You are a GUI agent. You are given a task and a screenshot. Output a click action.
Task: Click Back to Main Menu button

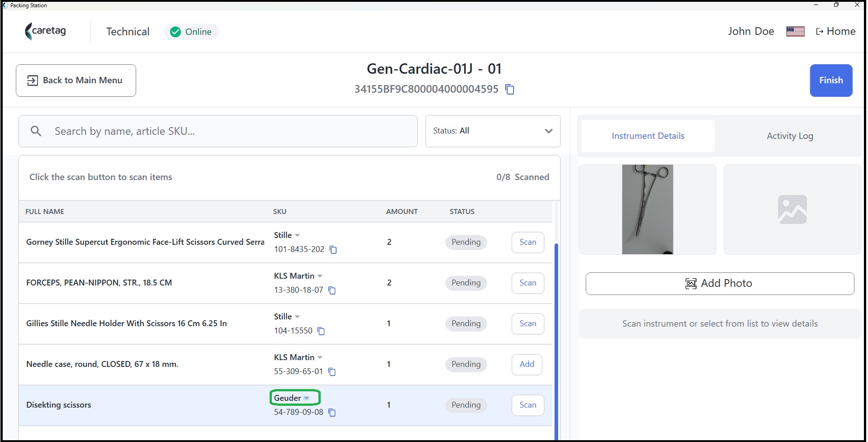(x=76, y=81)
